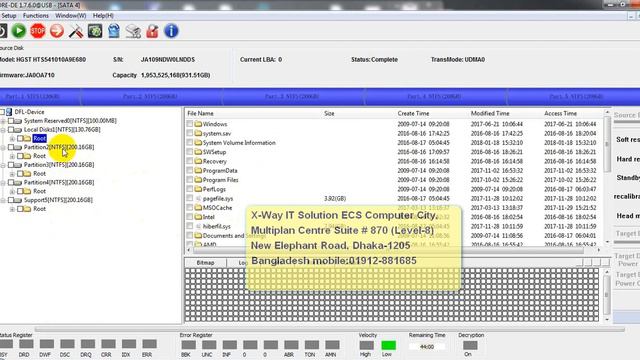Open the Help(H) menu
Viewport: 640px width, 360px height.
[103, 16]
